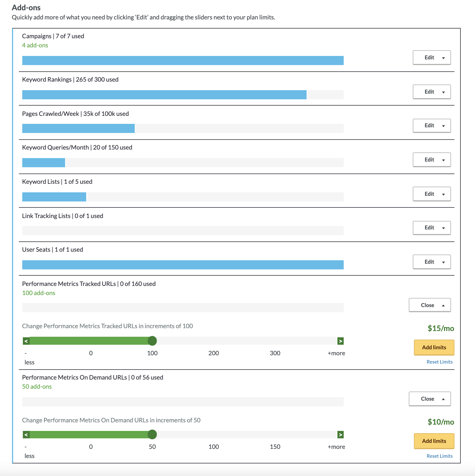The height and width of the screenshot is (476, 475).
Task: Expand Edit options for Campaigns
Action: (x=431, y=57)
